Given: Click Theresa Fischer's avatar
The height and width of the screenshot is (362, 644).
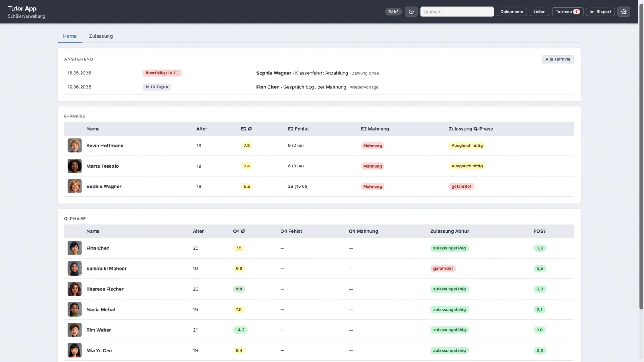Looking at the screenshot, I should (74, 289).
